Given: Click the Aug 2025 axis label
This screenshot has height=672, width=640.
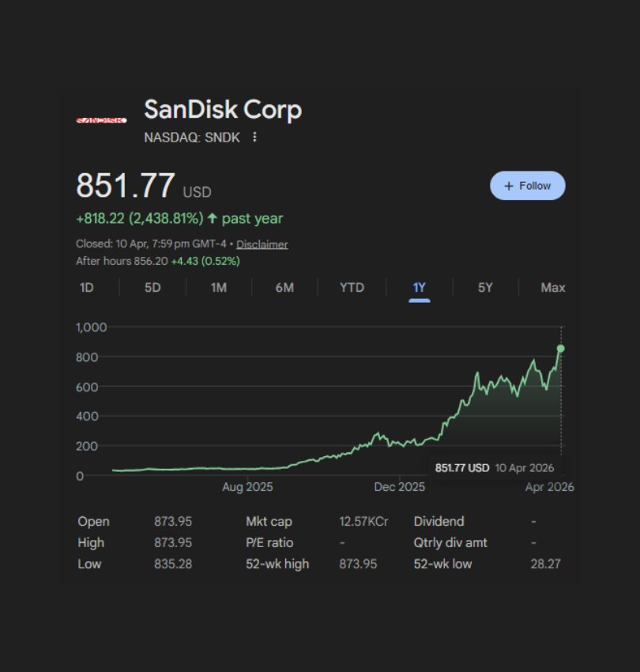Looking at the screenshot, I should tap(247, 487).
